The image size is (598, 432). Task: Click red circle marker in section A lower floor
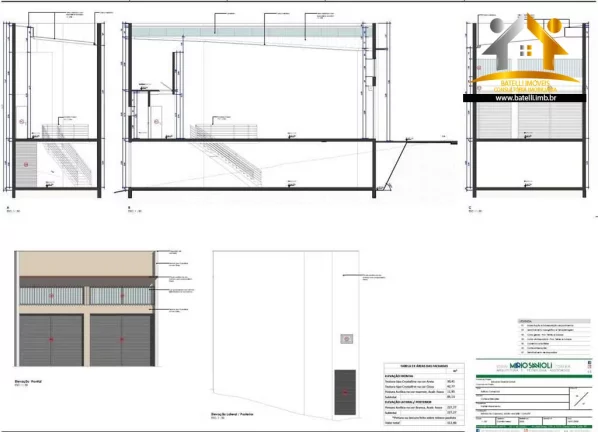coord(26,165)
